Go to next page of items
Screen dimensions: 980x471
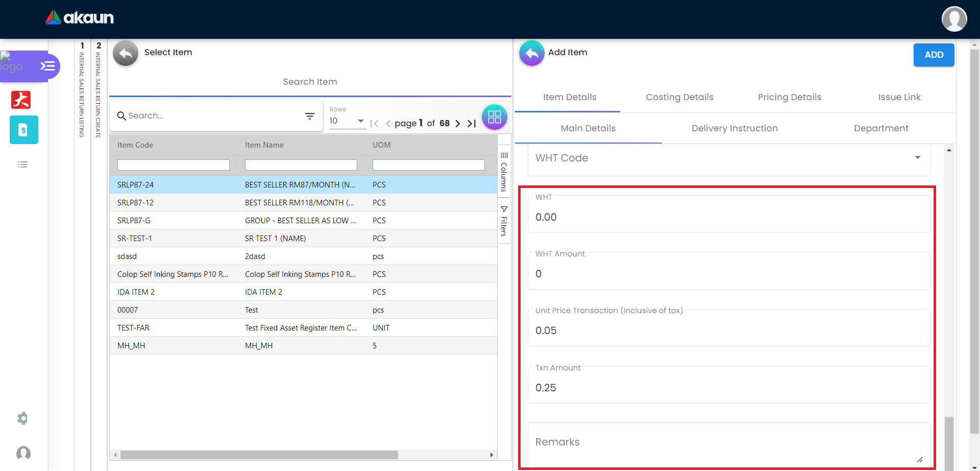tap(457, 124)
